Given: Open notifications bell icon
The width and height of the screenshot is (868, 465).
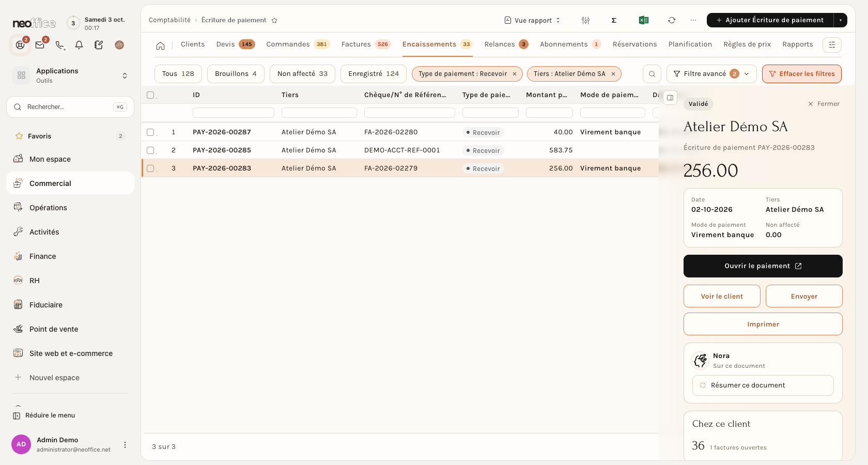Looking at the screenshot, I should point(79,45).
